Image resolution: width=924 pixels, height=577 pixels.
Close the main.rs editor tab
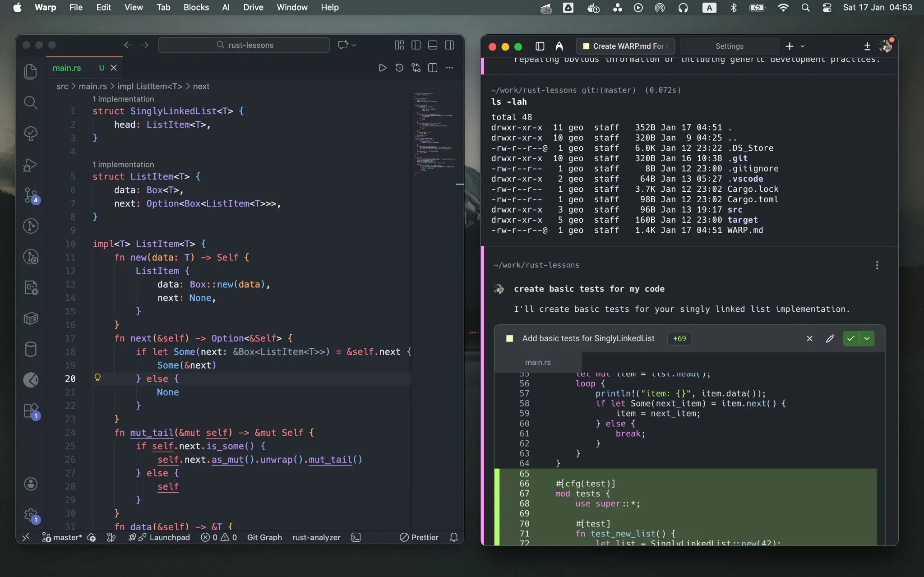point(114,68)
